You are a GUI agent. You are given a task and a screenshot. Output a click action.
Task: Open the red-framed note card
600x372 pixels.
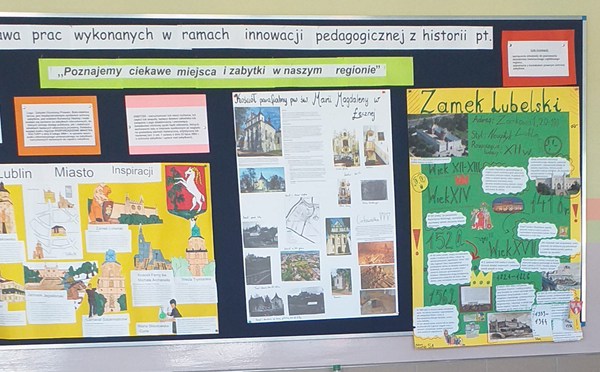pos(538,58)
